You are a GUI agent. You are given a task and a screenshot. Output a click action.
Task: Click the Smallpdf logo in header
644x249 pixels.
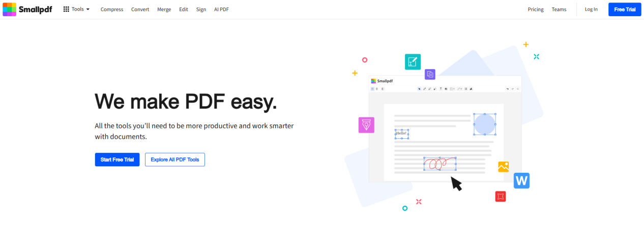27,9
